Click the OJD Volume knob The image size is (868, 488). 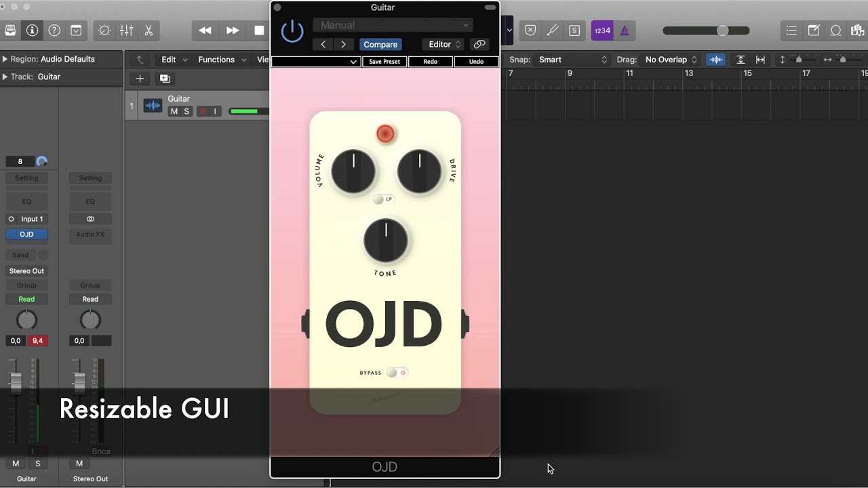coord(353,171)
